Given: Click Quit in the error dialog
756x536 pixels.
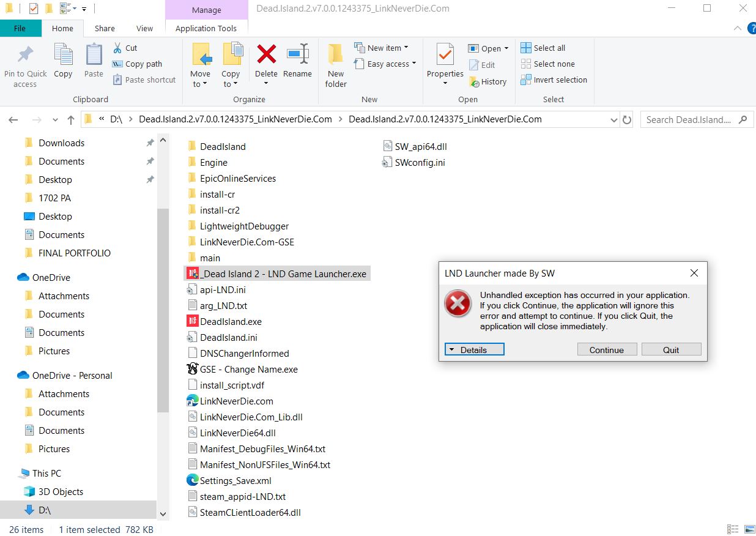Looking at the screenshot, I should click(x=671, y=349).
